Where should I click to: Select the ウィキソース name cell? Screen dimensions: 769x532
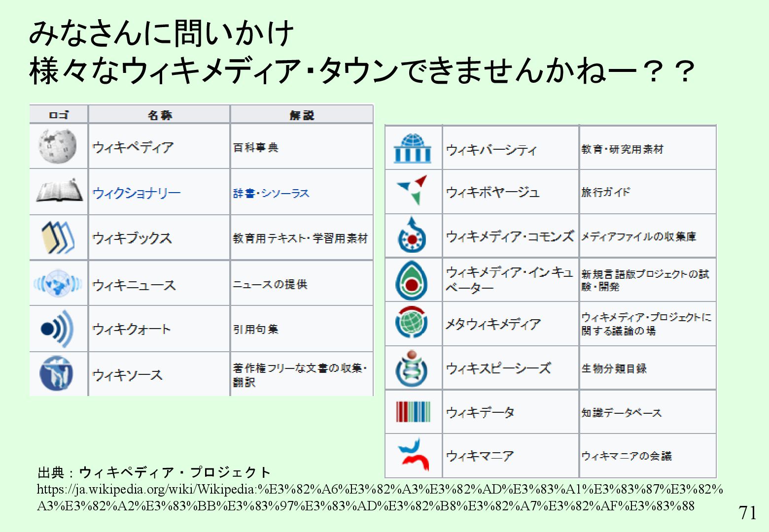[159, 374]
